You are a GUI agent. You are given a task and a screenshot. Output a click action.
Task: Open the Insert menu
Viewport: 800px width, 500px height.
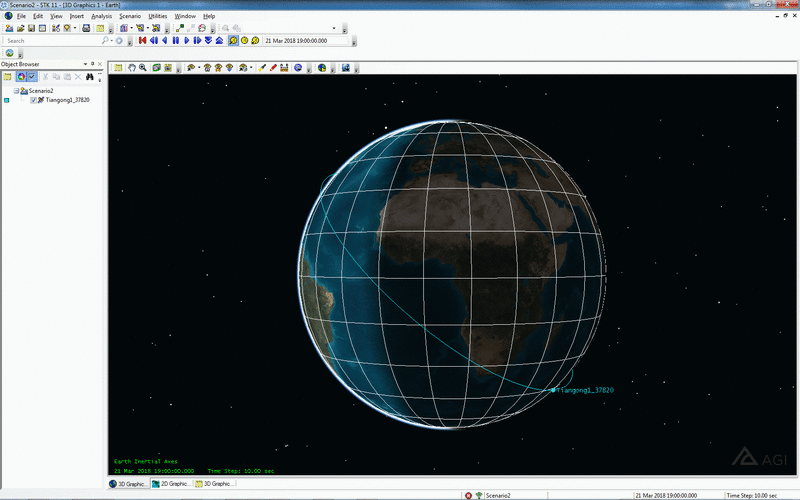coord(77,16)
